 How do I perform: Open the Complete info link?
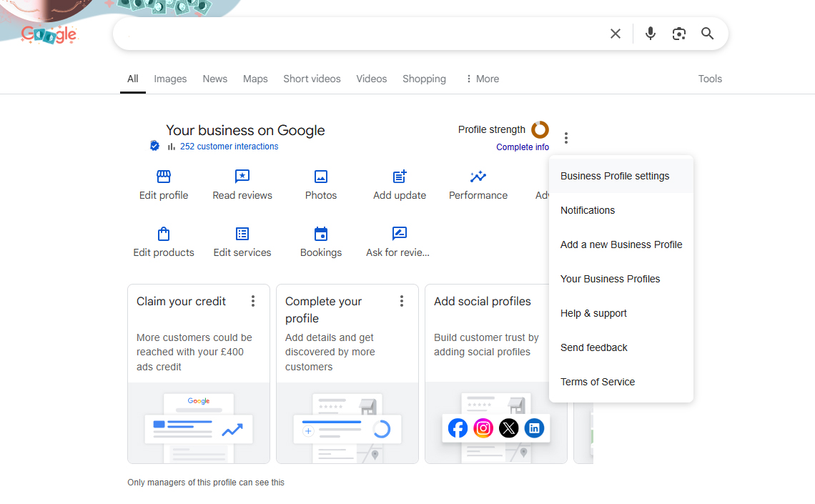[523, 147]
